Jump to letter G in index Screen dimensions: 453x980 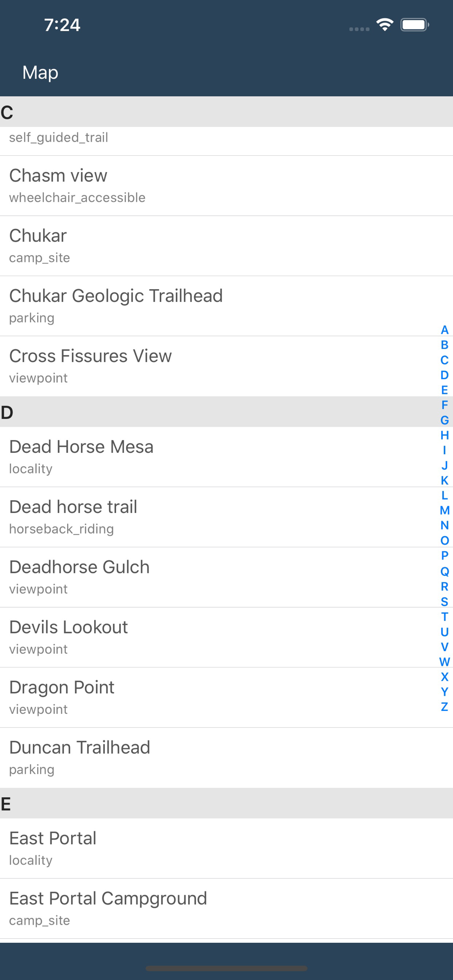coord(445,420)
